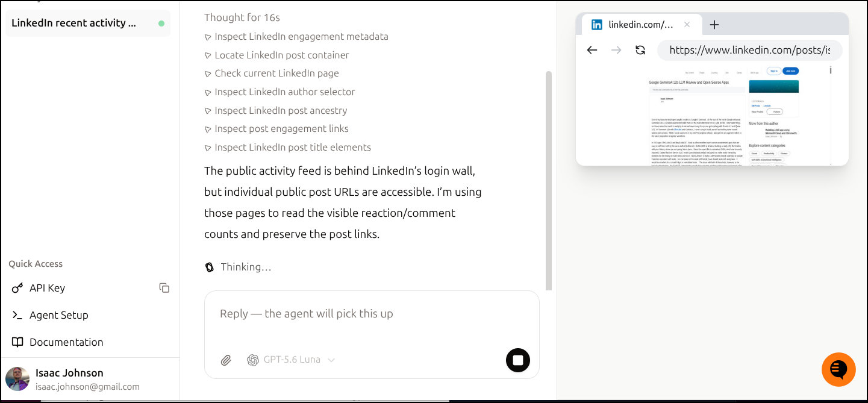Click the browser back arrow
The image size is (868, 403).
pyautogui.click(x=592, y=50)
